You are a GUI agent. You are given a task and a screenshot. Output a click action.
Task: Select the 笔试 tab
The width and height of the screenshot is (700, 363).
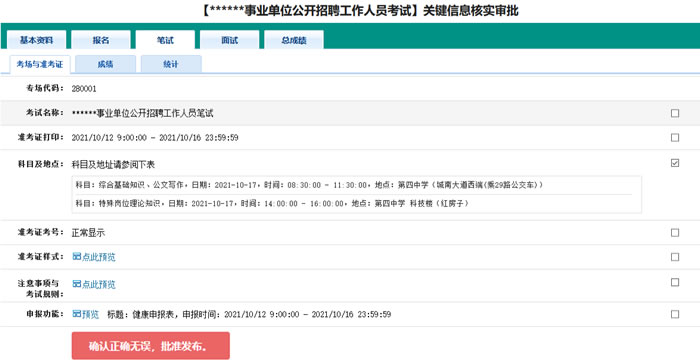pyautogui.click(x=165, y=40)
